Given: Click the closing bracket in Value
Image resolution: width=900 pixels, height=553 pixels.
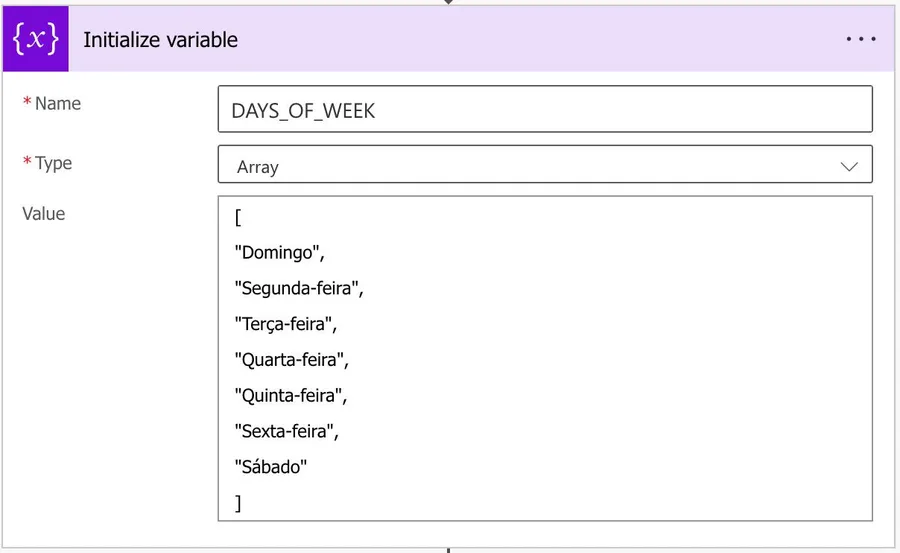Looking at the screenshot, I should pyautogui.click(x=238, y=503).
